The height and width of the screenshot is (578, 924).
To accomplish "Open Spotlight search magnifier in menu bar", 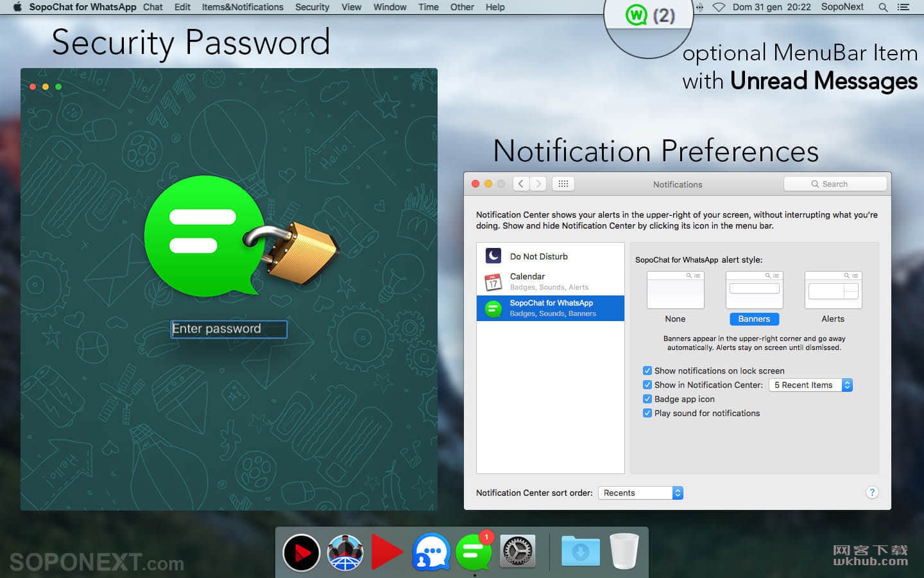I will tap(883, 7).
